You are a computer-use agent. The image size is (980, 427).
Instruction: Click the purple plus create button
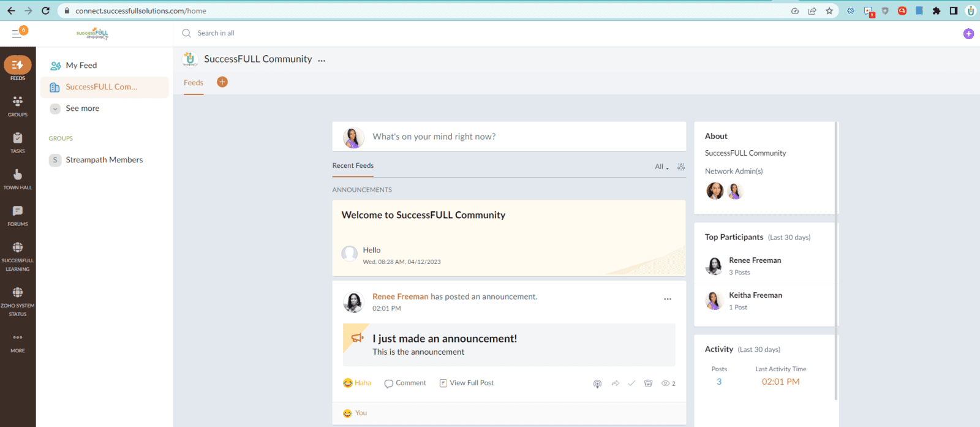point(968,34)
